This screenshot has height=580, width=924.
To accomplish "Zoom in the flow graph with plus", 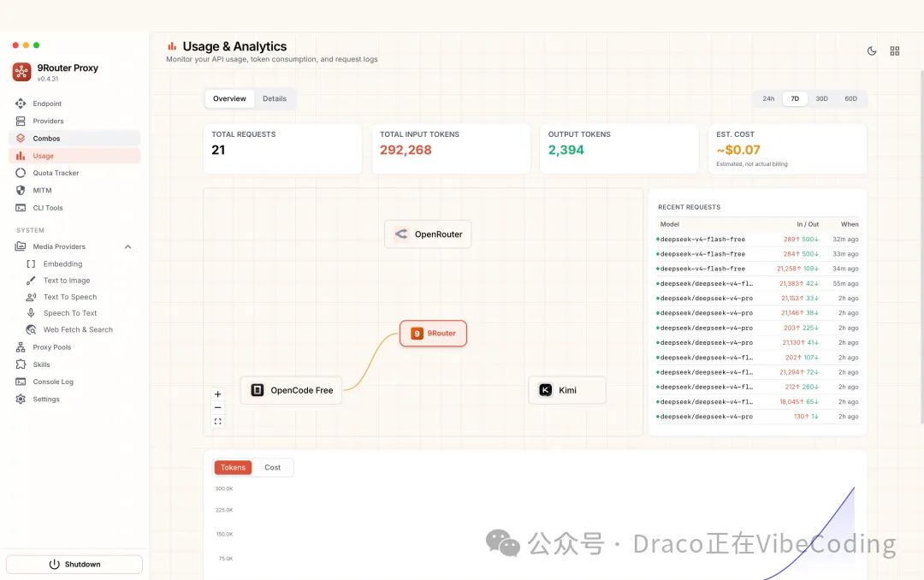I will 218,394.
